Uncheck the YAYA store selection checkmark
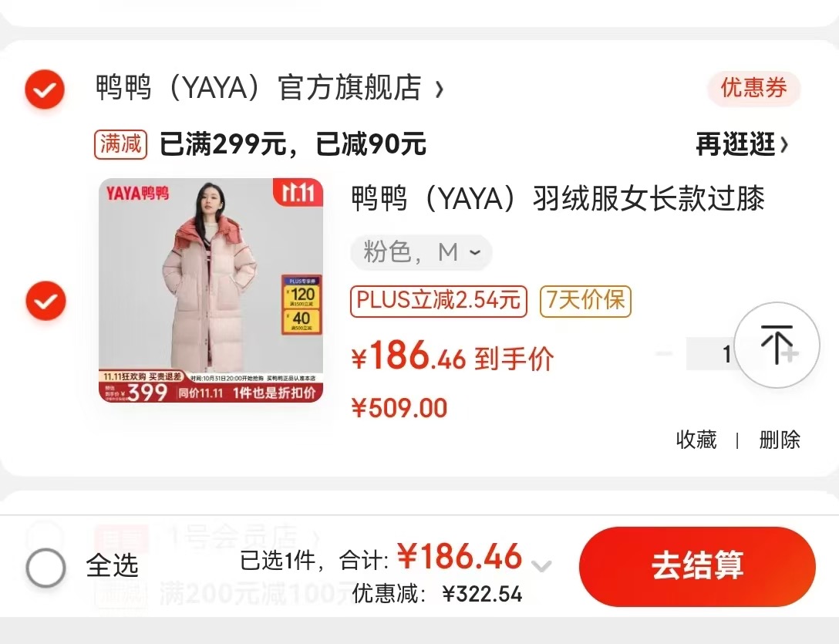 [x=45, y=89]
